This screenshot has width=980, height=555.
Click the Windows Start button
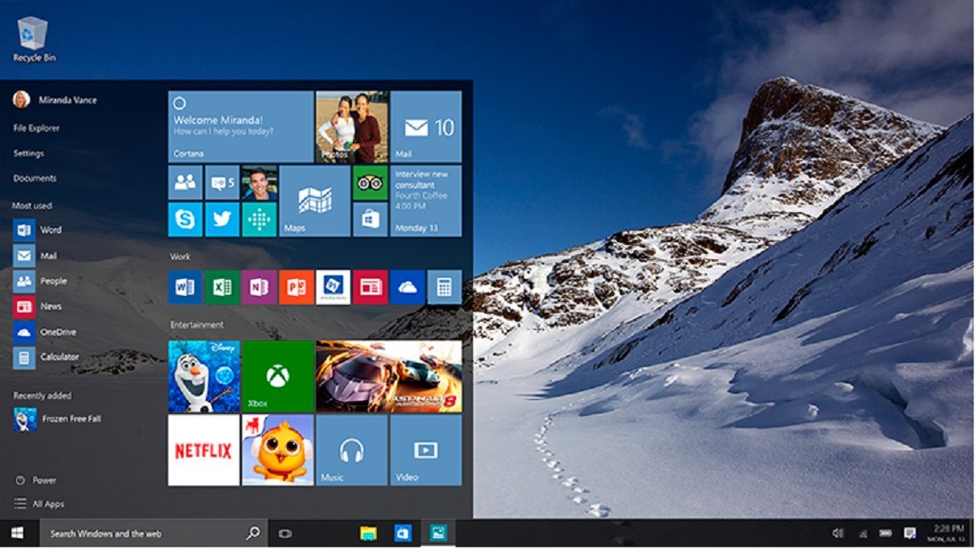(x=18, y=533)
